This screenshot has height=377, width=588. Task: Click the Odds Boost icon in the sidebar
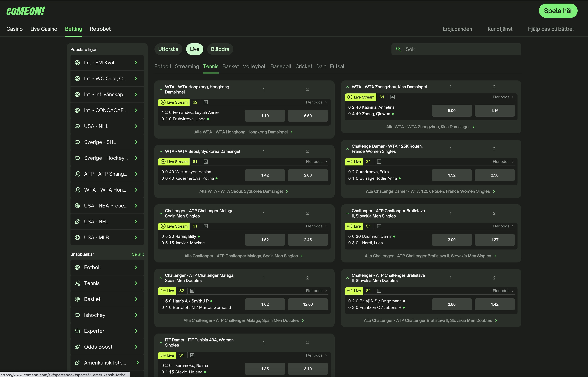pos(77,347)
